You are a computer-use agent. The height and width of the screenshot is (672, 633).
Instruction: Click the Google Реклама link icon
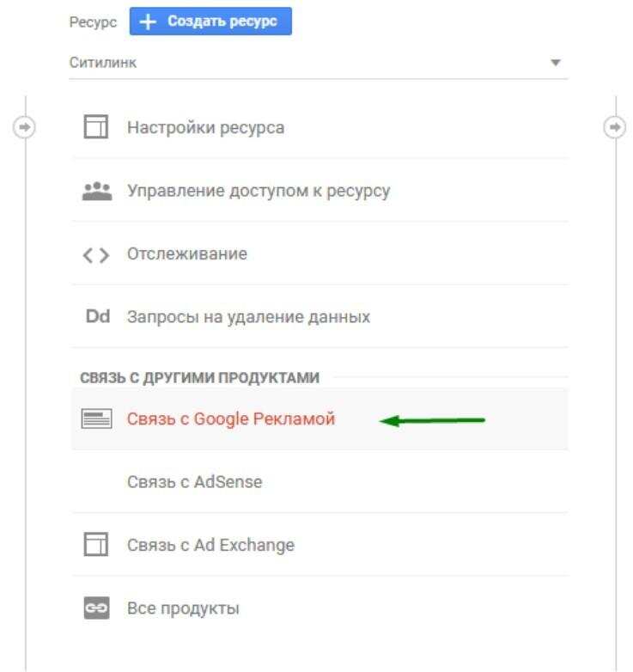[x=97, y=419]
